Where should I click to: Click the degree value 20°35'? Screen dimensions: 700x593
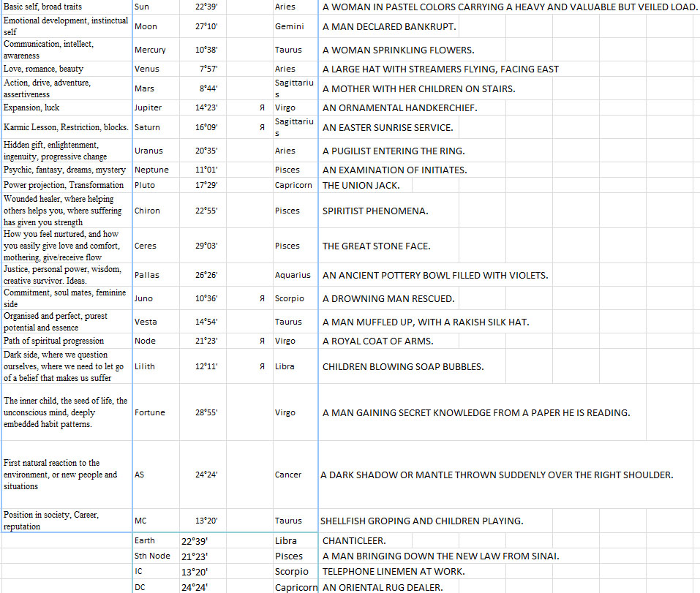pyautogui.click(x=206, y=151)
